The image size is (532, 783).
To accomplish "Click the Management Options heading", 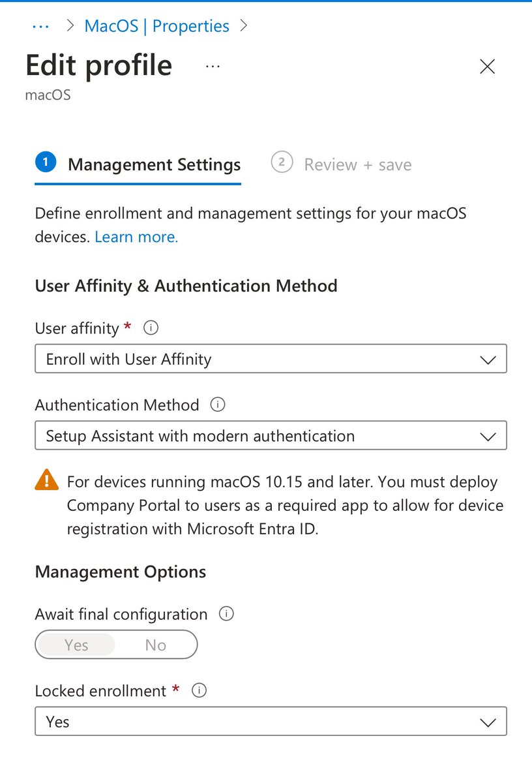I will [121, 572].
